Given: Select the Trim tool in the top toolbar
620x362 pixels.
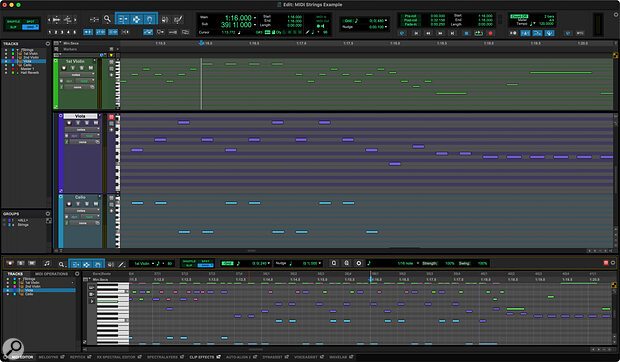Looking at the screenshot, I should (x=123, y=19).
